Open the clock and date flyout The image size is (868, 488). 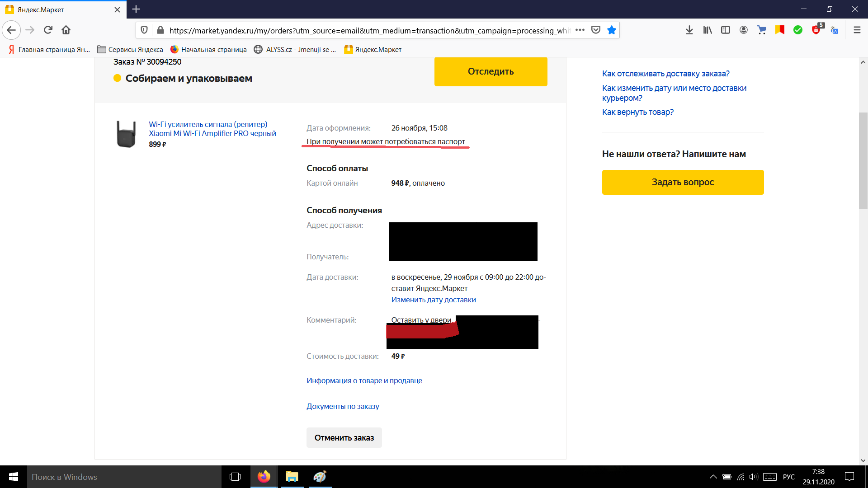pyautogui.click(x=818, y=477)
